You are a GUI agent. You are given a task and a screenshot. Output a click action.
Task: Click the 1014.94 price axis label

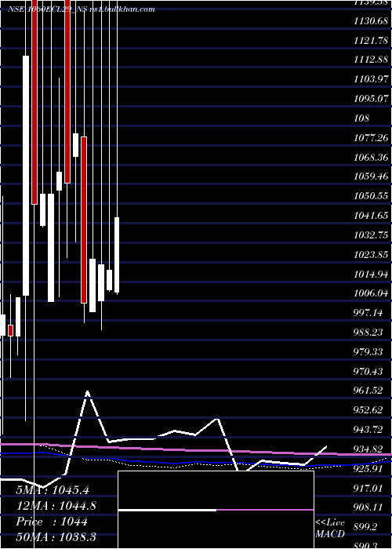(x=371, y=274)
